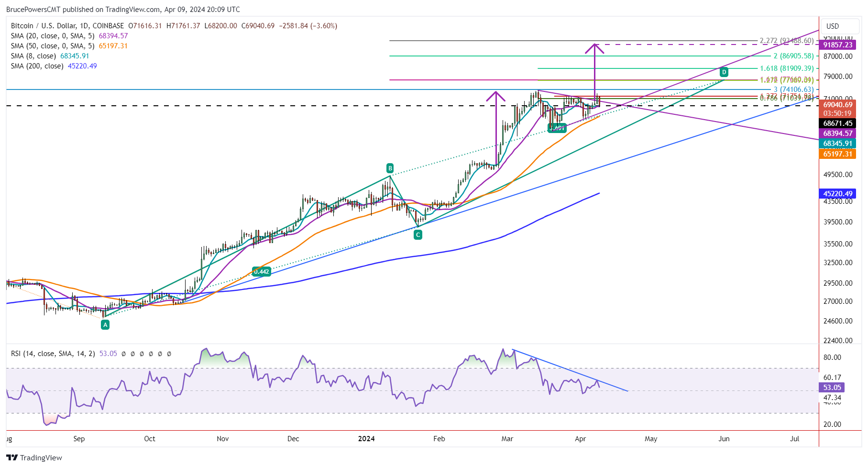Select the Apr label on the time axis
The width and height of the screenshot is (868, 468).
pos(580,438)
